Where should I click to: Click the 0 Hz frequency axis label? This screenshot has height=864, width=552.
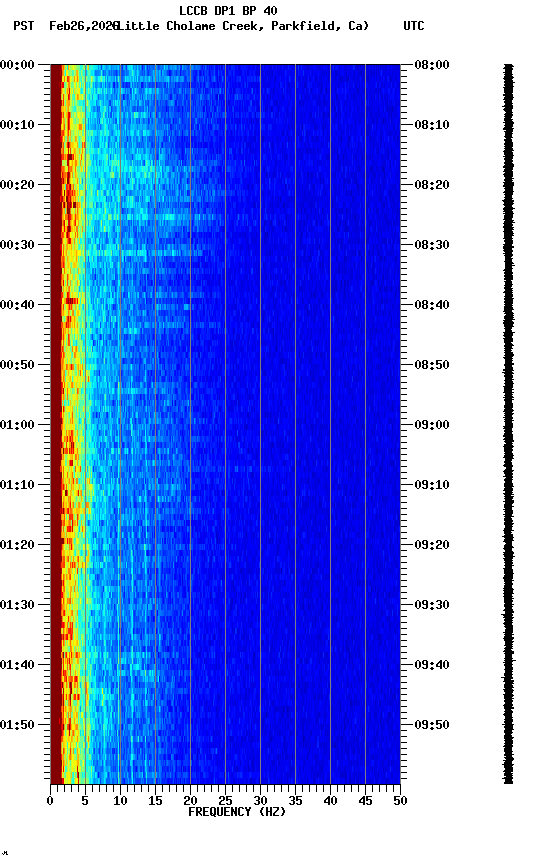coord(50,801)
